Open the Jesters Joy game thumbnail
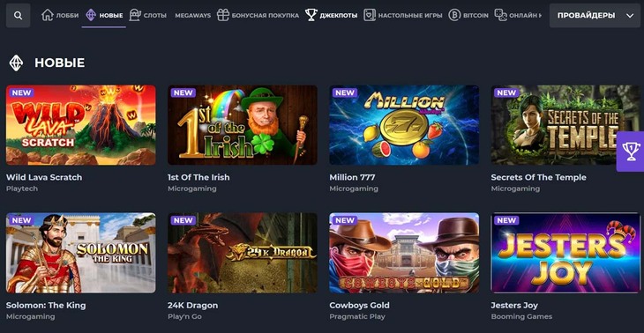644x333 pixels. point(565,253)
